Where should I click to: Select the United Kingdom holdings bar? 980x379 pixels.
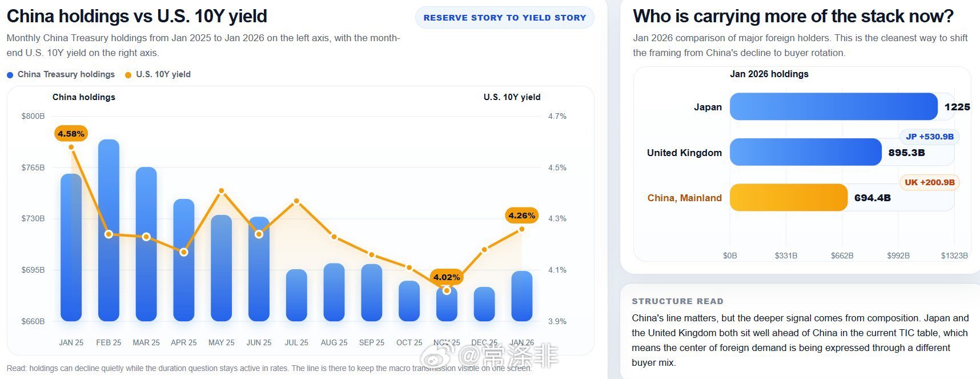(805, 152)
